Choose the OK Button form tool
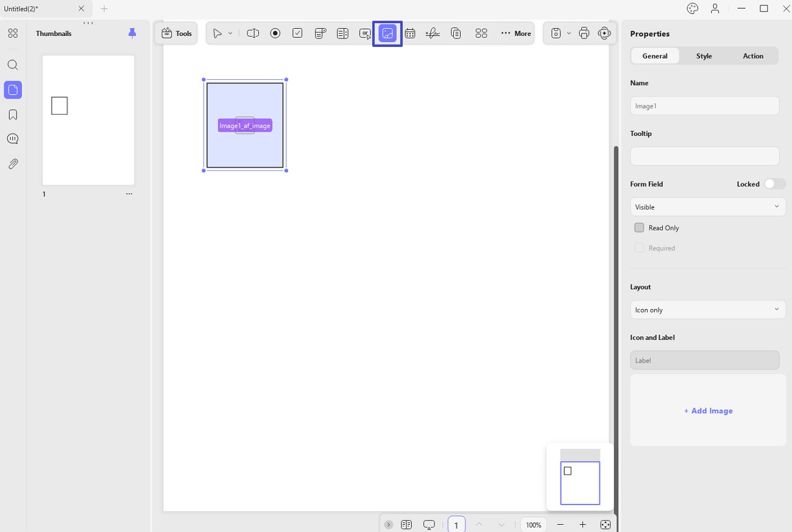The height and width of the screenshot is (532, 792). click(x=365, y=34)
